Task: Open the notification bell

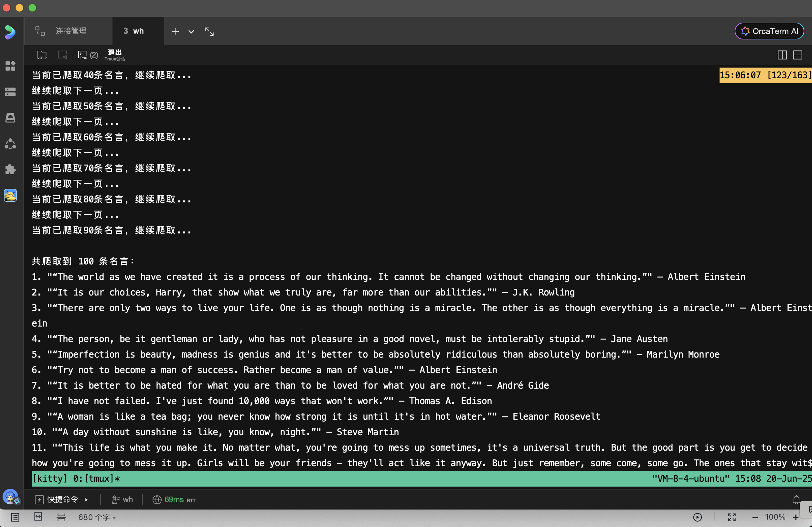Action: (x=796, y=500)
